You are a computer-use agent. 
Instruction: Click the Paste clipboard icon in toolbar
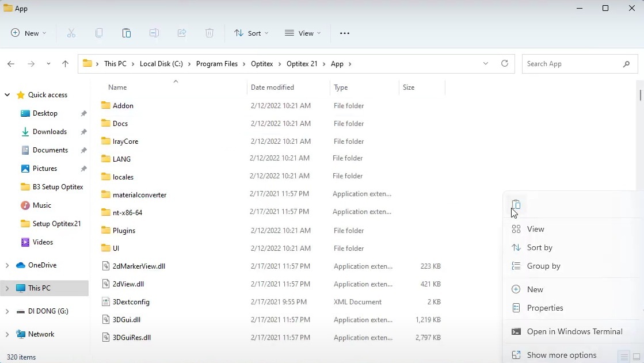[x=127, y=33]
